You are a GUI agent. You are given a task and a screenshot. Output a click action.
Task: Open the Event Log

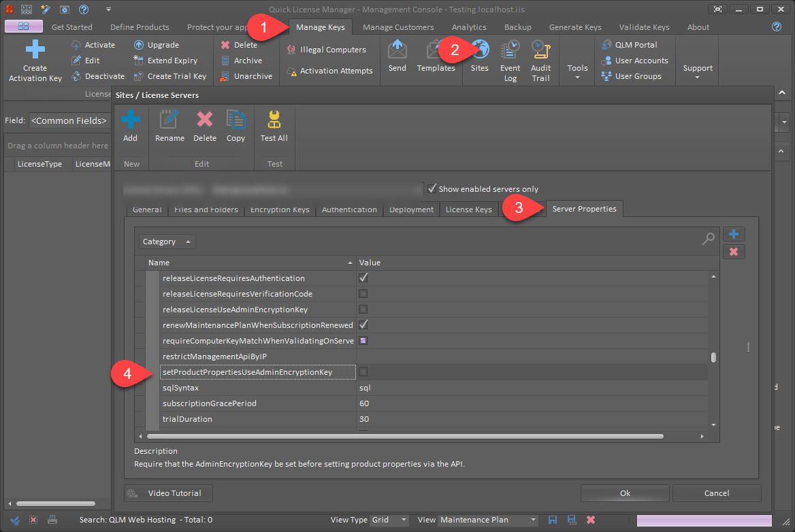tap(510, 61)
